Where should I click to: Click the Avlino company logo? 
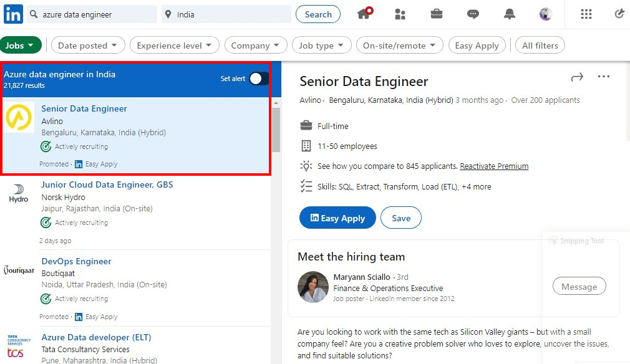click(x=19, y=117)
